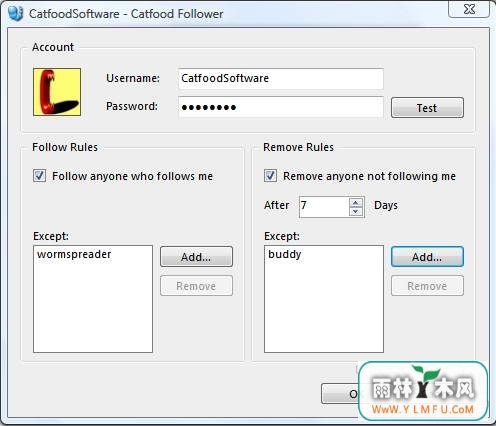The width and height of the screenshot is (496, 426).
Task: Click Add... under Remove Rules
Action: (x=427, y=257)
